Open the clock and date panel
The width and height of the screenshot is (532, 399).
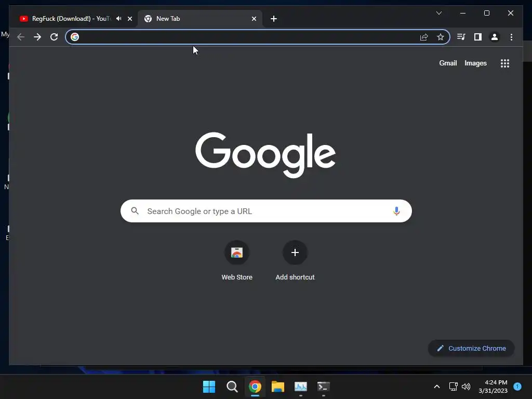point(493,387)
